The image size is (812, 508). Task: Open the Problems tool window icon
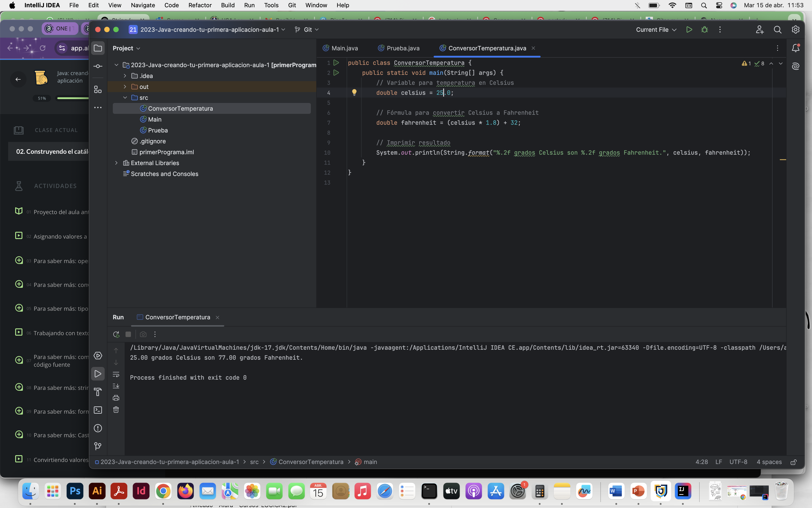pyautogui.click(x=98, y=428)
